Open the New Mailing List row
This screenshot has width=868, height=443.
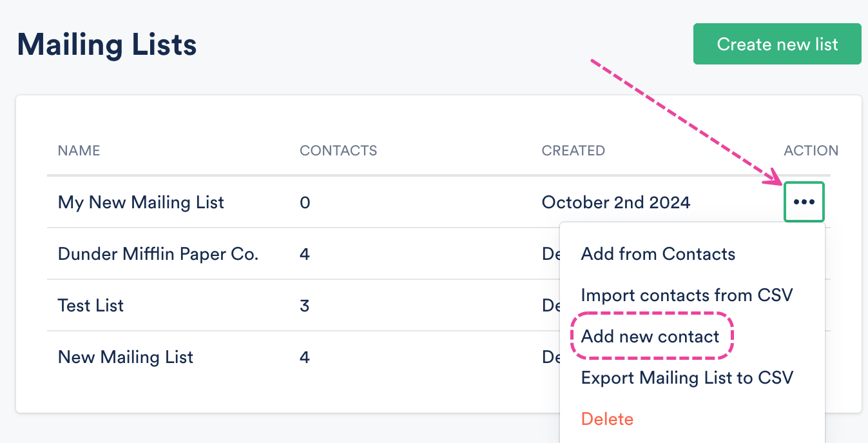(x=125, y=357)
